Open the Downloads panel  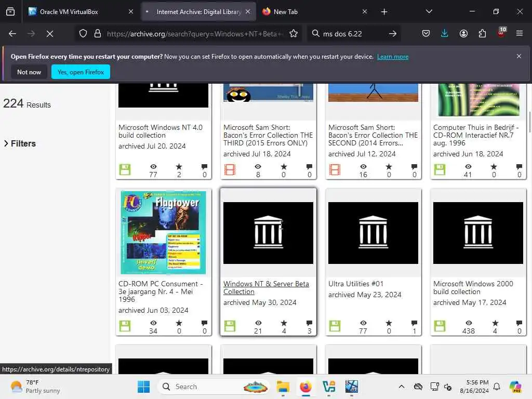(445, 33)
